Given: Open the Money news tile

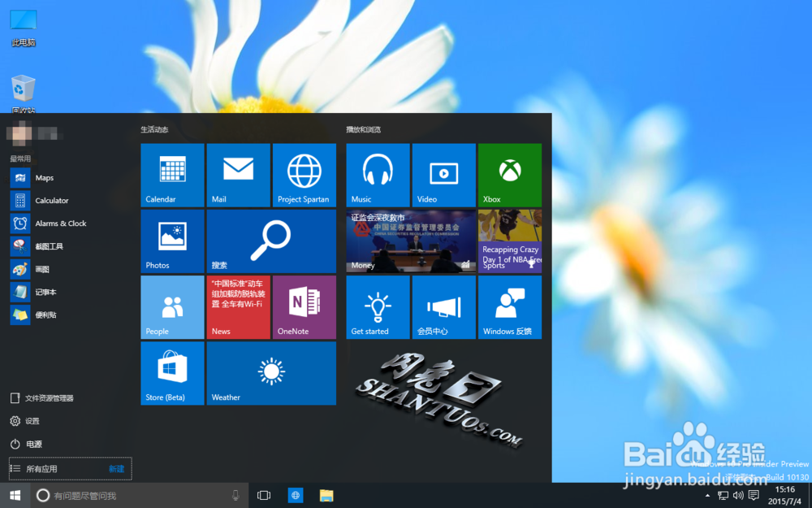Looking at the screenshot, I should pyautogui.click(x=411, y=241).
